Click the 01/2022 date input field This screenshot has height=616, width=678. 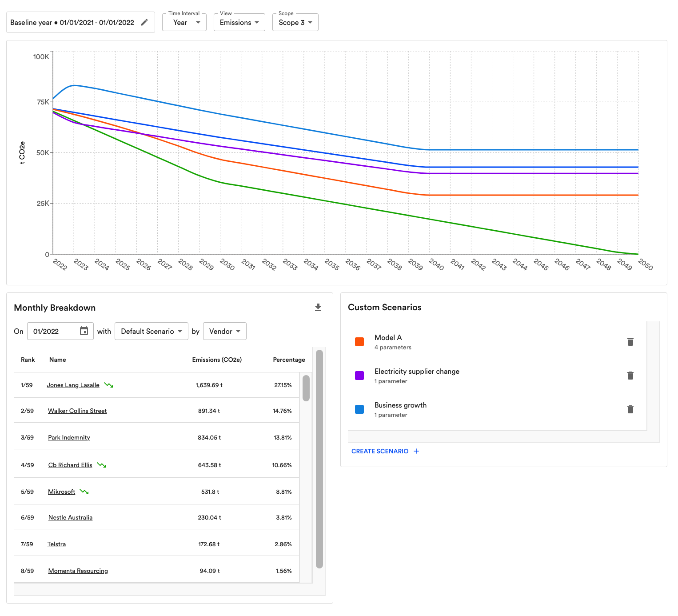pyautogui.click(x=60, y=331)
